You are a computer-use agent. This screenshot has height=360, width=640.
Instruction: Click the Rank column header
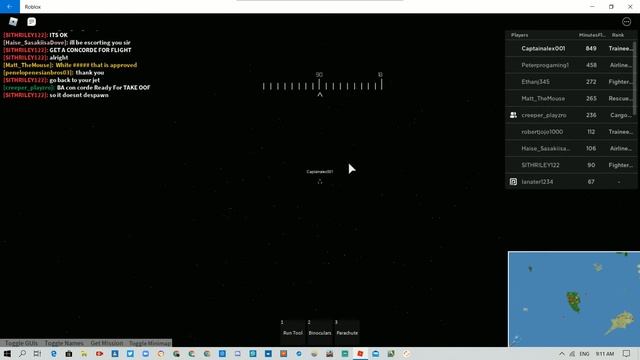tap(618, 35)
